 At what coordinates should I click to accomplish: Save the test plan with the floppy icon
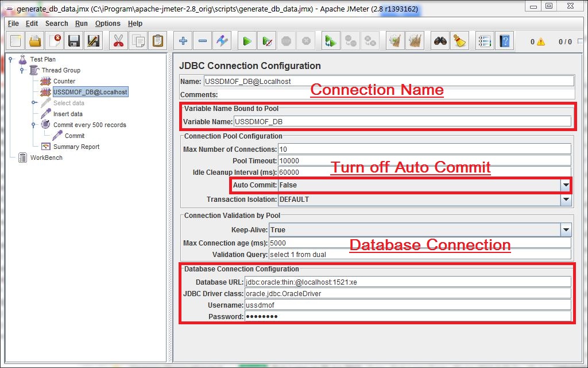point(74,41)
